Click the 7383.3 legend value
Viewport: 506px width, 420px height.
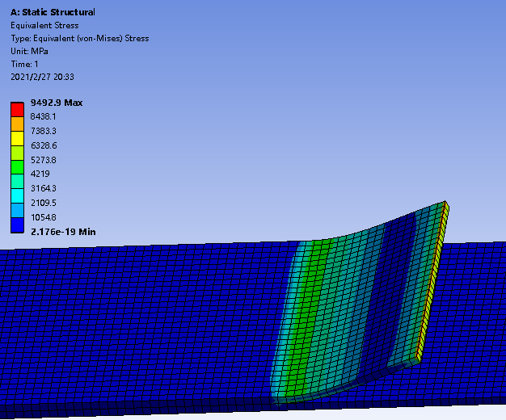tap(44, 131)
